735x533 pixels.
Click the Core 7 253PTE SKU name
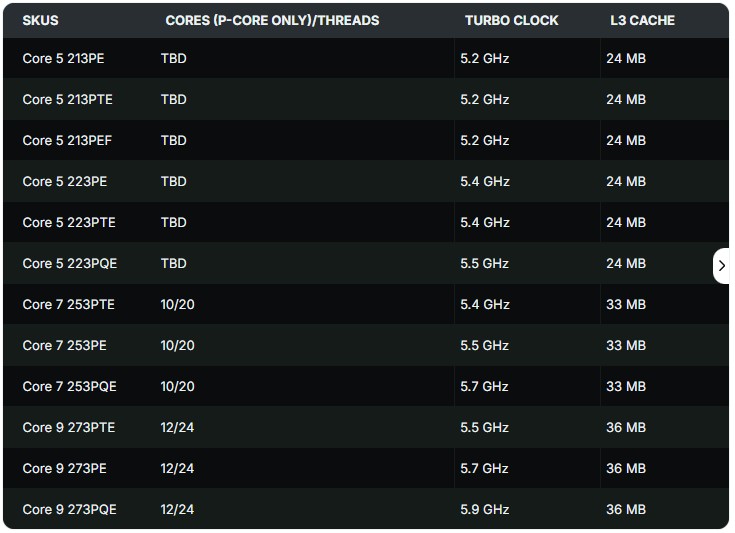click(x=68, y=305)
